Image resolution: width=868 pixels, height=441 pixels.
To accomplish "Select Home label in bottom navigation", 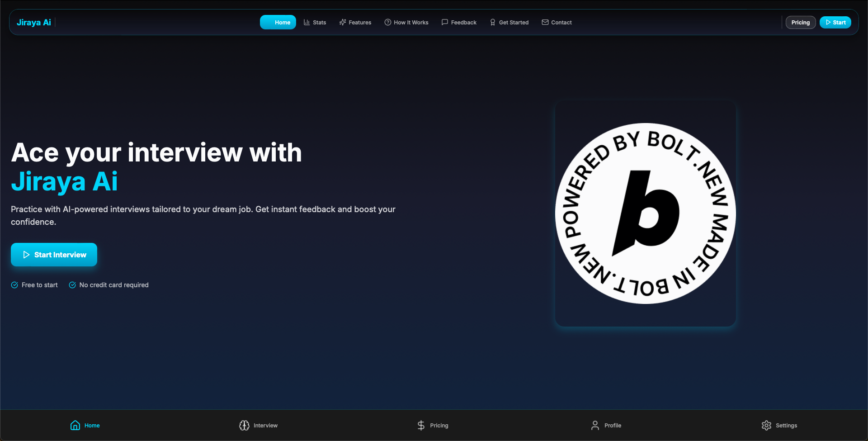I will click(x=92, y=426).
